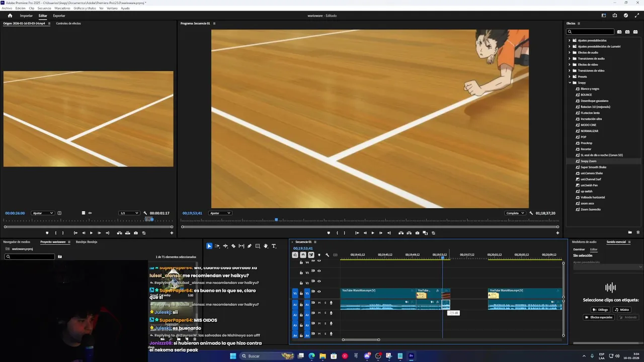The height and width of the screenshot is (362, 644).
Task: Toggle linked selection in timeline
Action: coord(311,255)
